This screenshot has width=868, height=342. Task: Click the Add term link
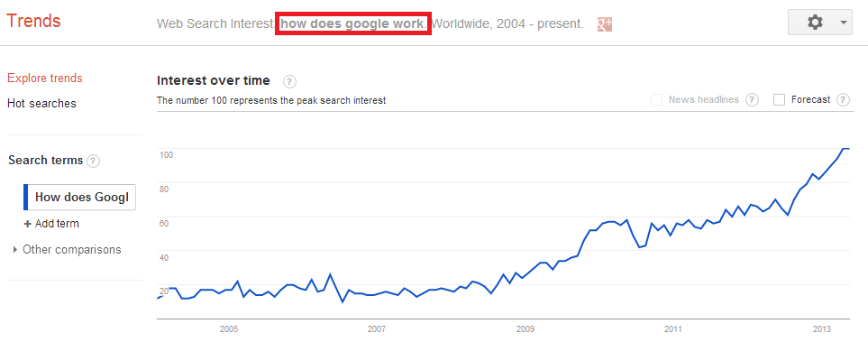[57, 224]
